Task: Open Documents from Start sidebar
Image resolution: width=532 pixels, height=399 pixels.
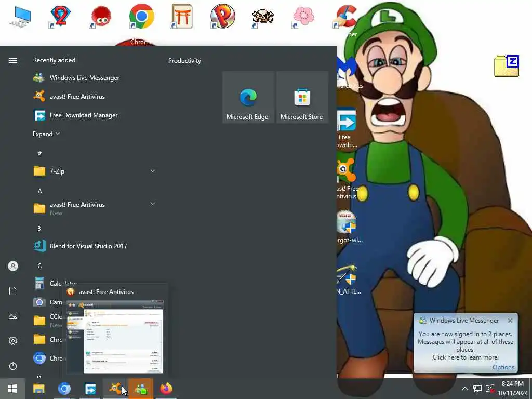Action: 13,291
